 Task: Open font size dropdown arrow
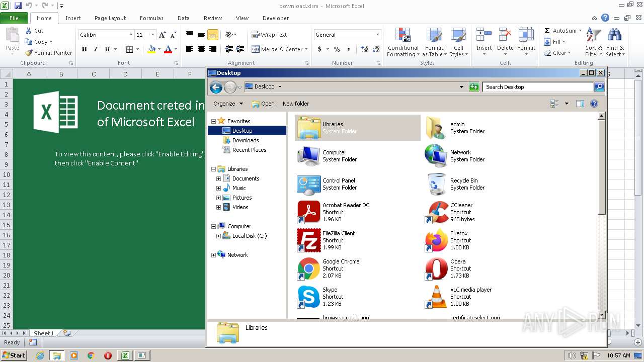pos(152,35)
